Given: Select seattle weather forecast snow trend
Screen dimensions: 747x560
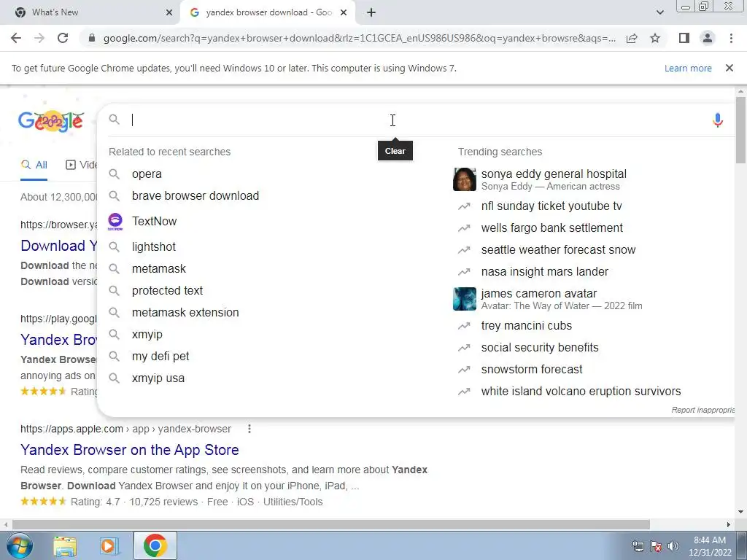Looking at the screenshot, I should [x=558, y=249].
